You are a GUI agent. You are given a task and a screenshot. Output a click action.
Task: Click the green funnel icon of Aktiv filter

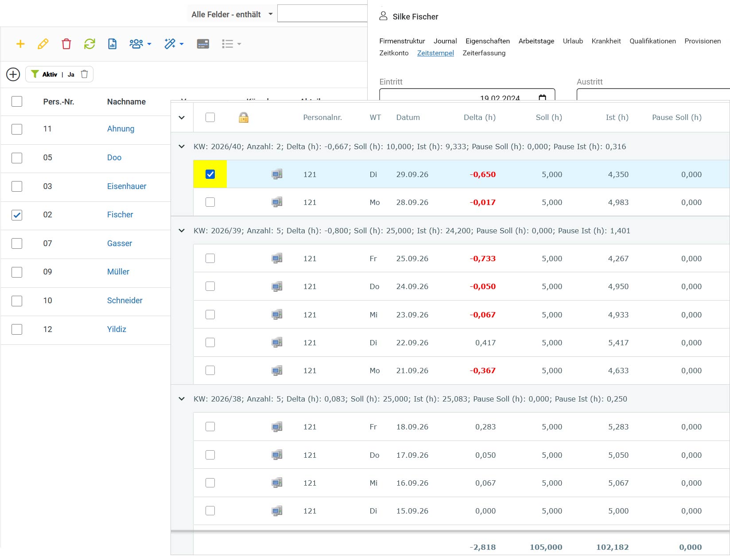35,74
